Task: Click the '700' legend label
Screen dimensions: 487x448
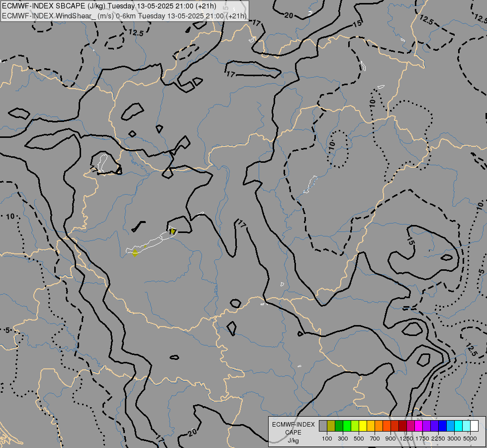Action: point(375,439)
